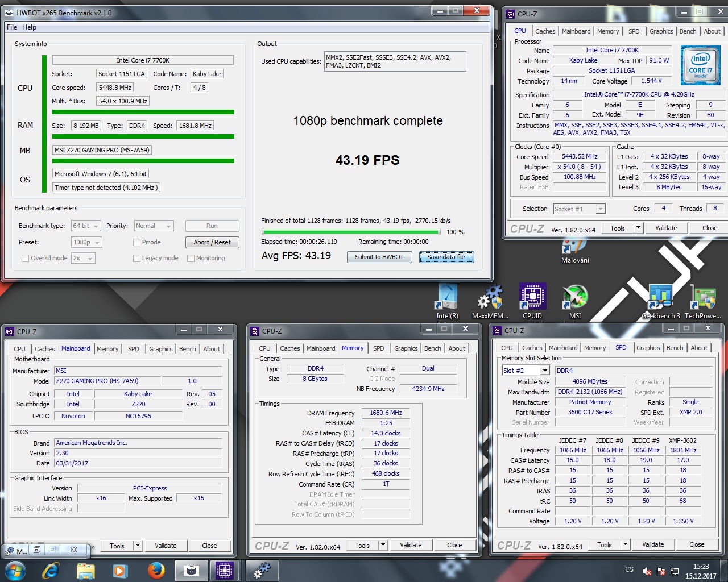This screenshot has width=728, height=582.
Task: Toggle the Legacy mode checkbox
Action: click(x=136, y=258)
